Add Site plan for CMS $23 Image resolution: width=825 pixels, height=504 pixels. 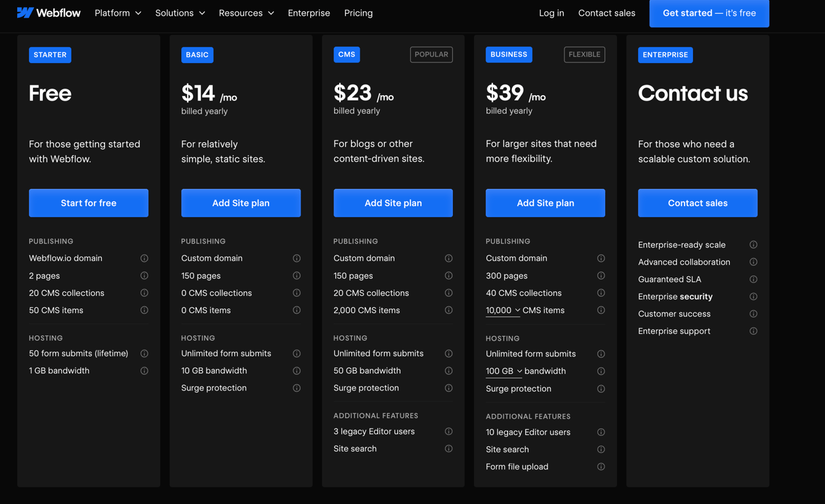point(393,203)
